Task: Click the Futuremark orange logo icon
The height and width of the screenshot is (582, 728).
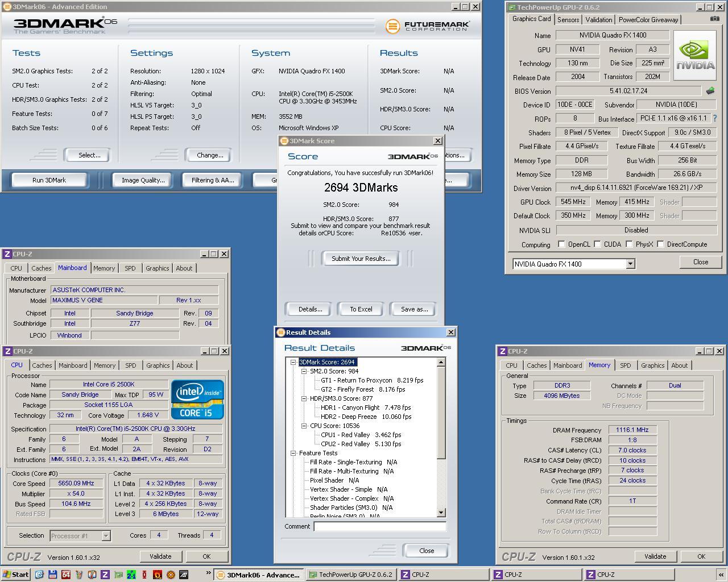Action: pyautogui.click(x=392, y=26)
